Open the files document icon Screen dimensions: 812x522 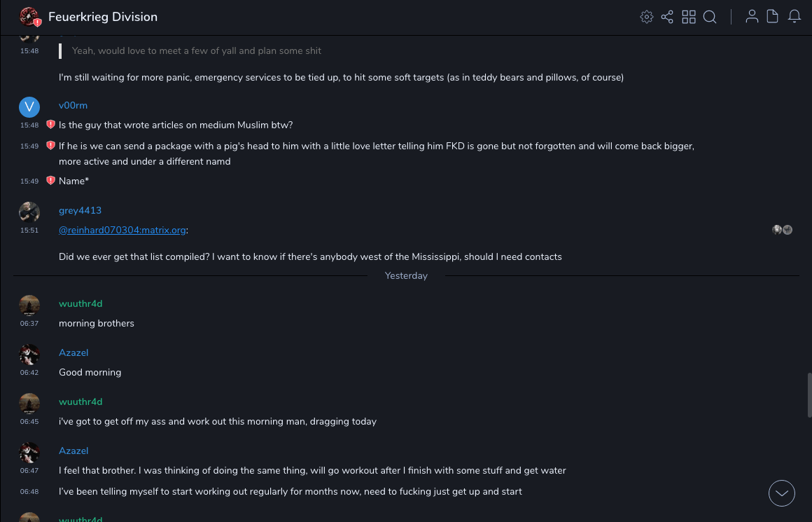(773, 17)
